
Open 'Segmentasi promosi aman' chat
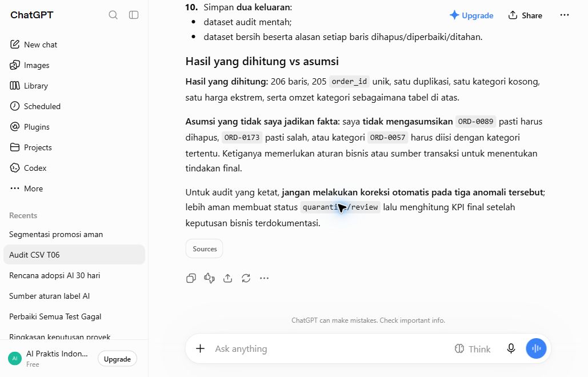pos(74,235)
